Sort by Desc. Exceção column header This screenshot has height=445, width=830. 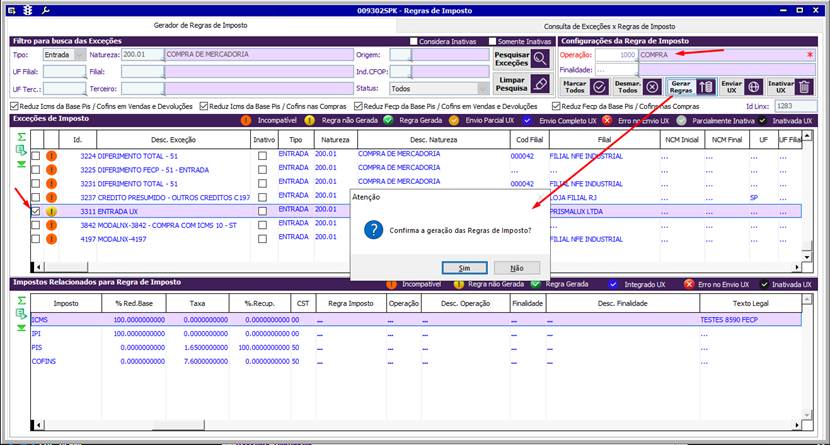point(174,140)
